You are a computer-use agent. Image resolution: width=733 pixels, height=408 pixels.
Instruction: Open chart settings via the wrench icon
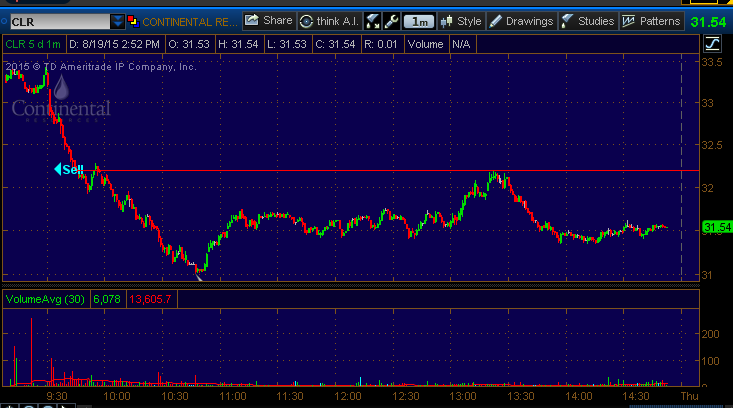[392, 20]
